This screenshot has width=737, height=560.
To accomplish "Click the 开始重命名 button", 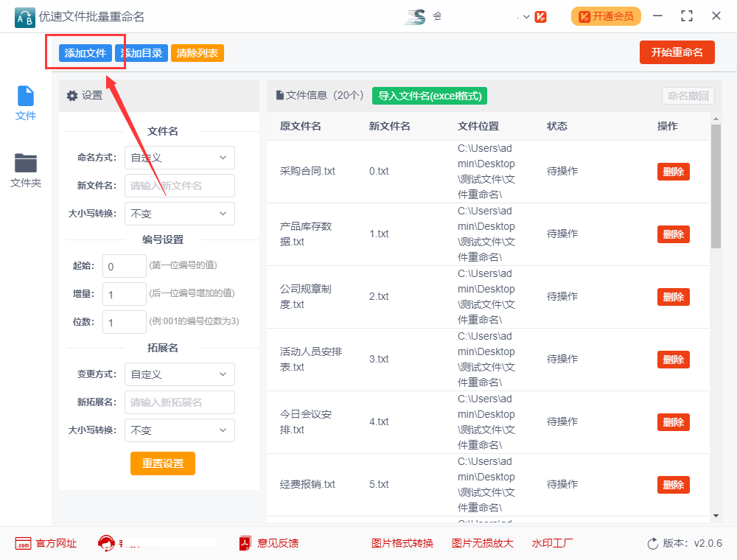I will point(677,52).
